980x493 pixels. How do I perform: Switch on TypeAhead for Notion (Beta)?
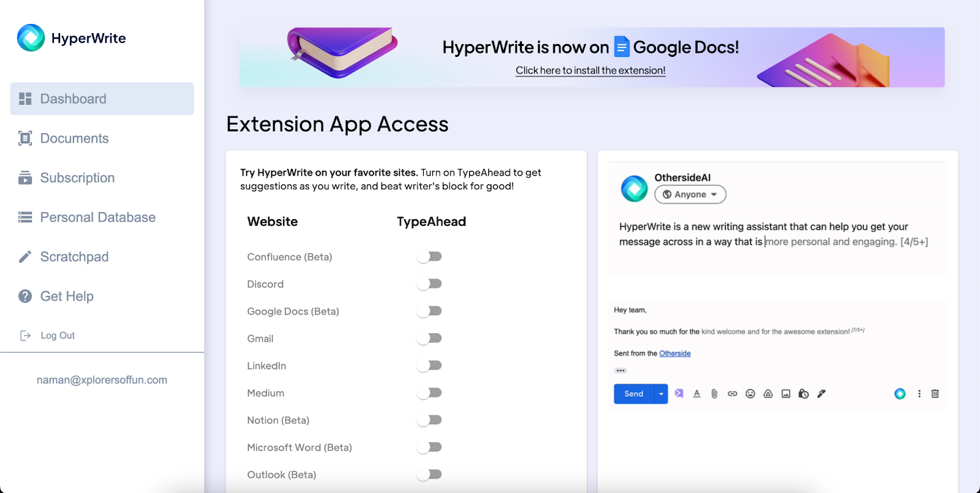(x=429, y=420)
